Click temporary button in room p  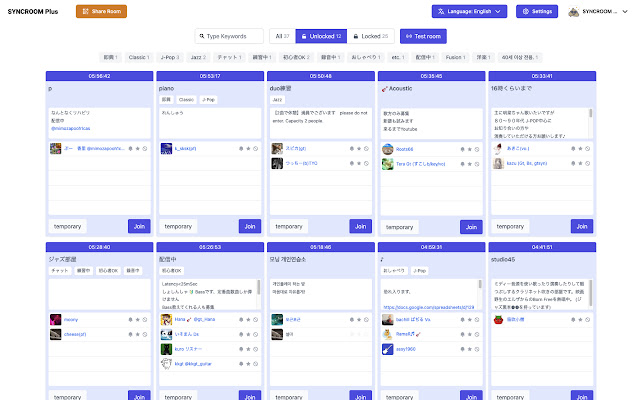(x=67, y=226)
